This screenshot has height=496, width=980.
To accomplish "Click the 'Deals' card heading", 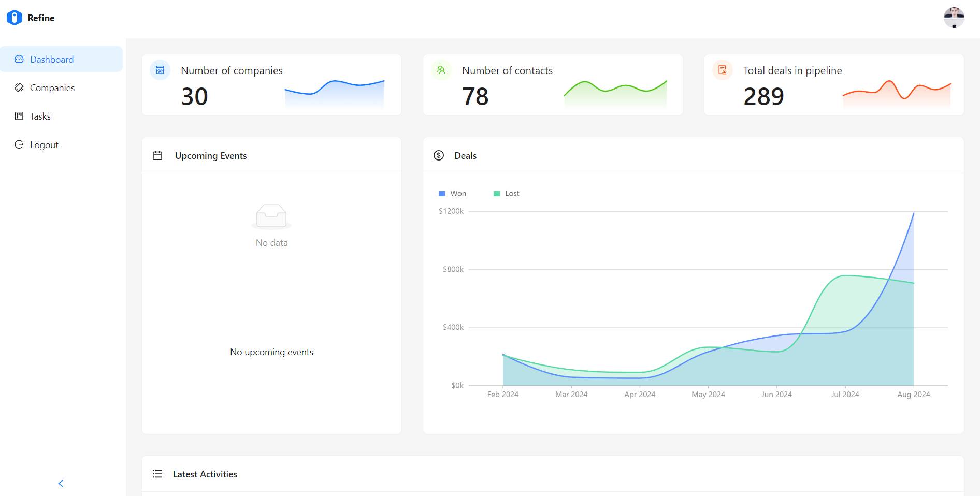I will [465, 156].
